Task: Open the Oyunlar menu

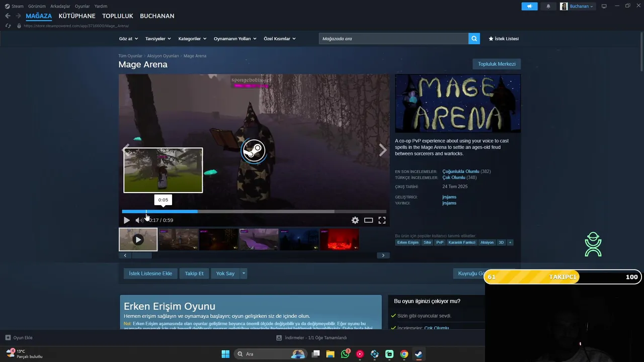Action: coord(83,6)
